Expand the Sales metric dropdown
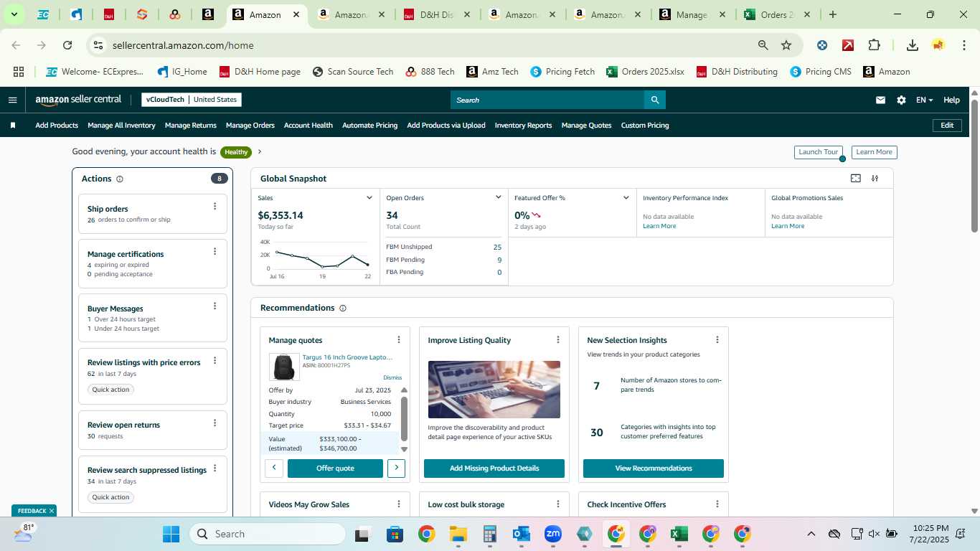The image size is (980, 551). click(369, 198)
